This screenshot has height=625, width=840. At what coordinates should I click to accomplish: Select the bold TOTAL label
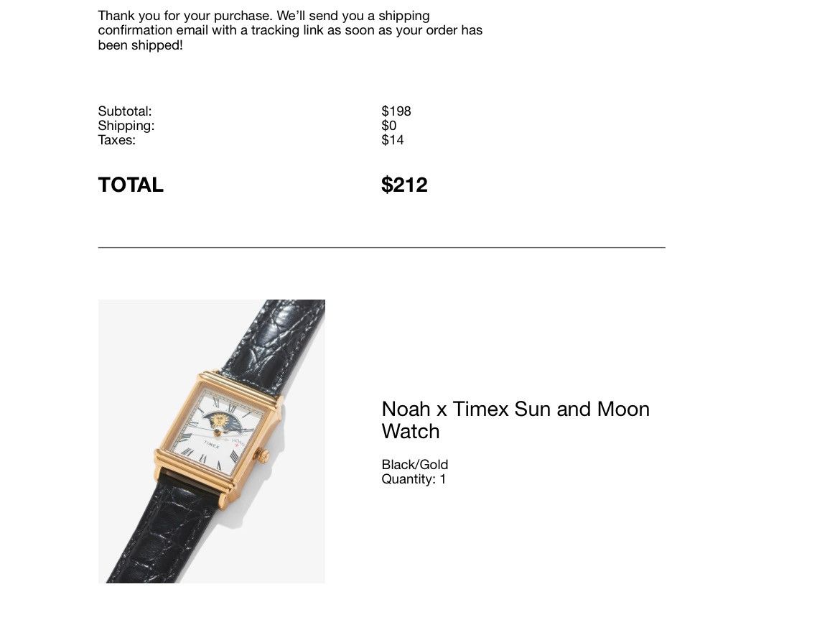point(131,185)
